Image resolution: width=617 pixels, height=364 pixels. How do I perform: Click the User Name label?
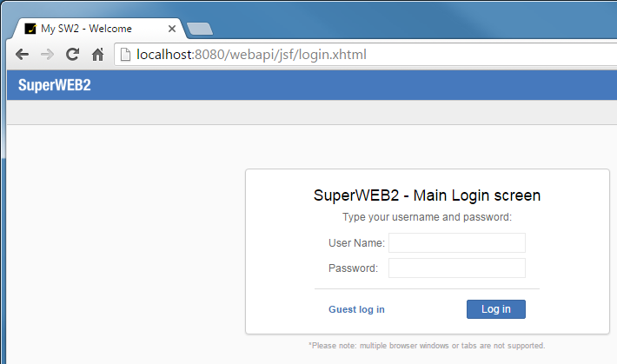point(356,242)
